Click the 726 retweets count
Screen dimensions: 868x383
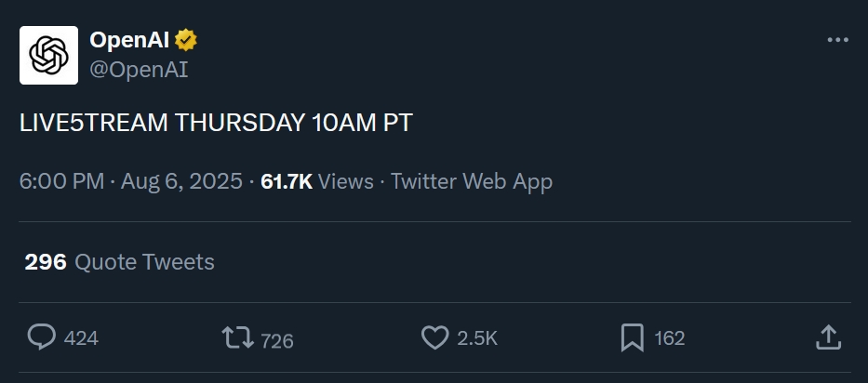point(277,340)
